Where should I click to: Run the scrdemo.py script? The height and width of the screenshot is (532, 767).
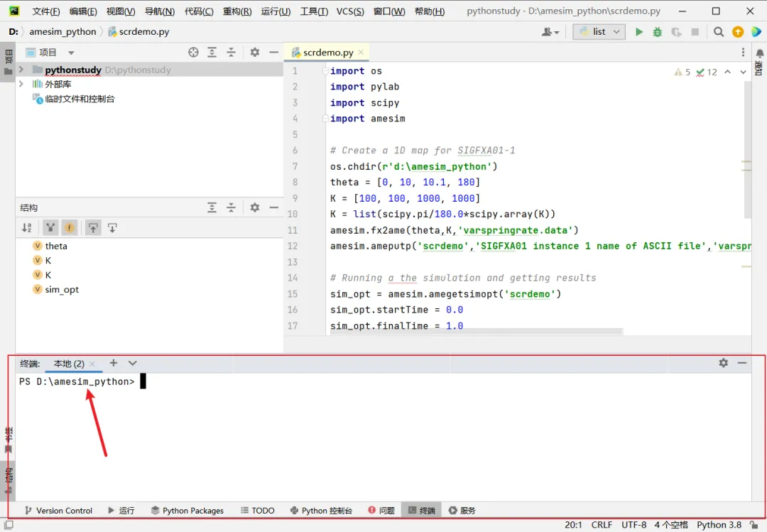[x=638, y=31]
